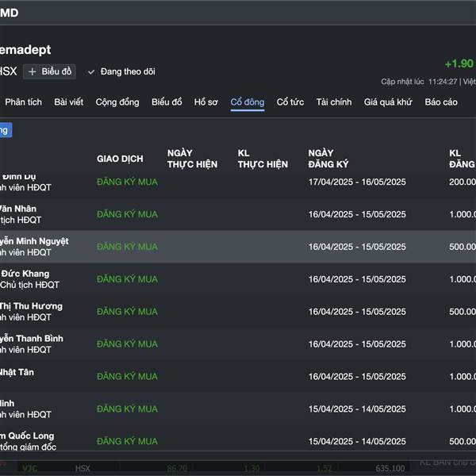Toggle the Đang theo dõi follow checkmark
The height and width of the screenshot is (476, 476).
click(91, 72)
